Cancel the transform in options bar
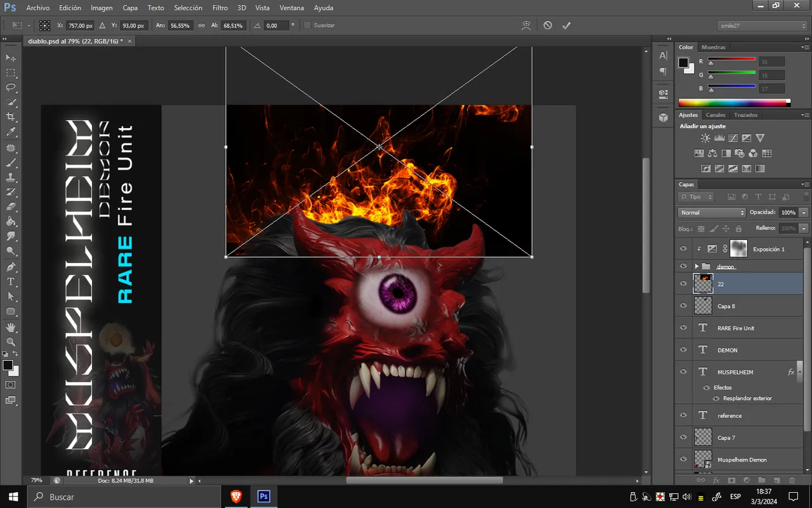 coord(547,25)
